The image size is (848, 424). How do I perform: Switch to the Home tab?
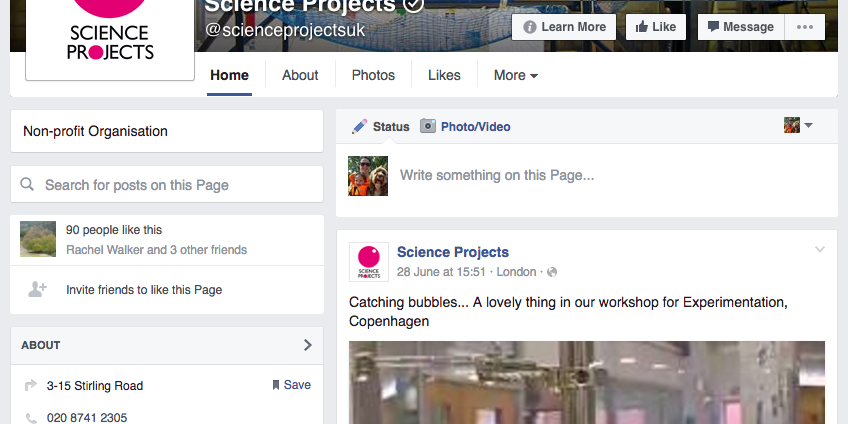(229, 75)
